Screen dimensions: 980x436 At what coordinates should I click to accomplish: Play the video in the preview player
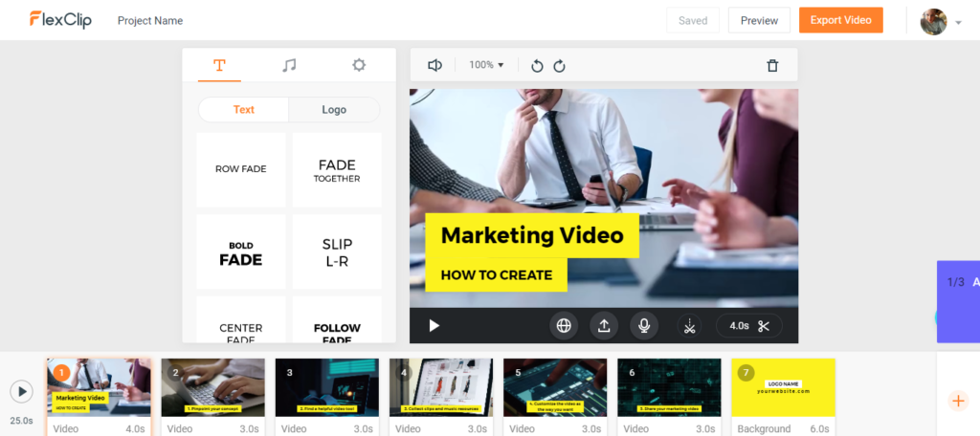pyautogui.click(x=434, y=326)
